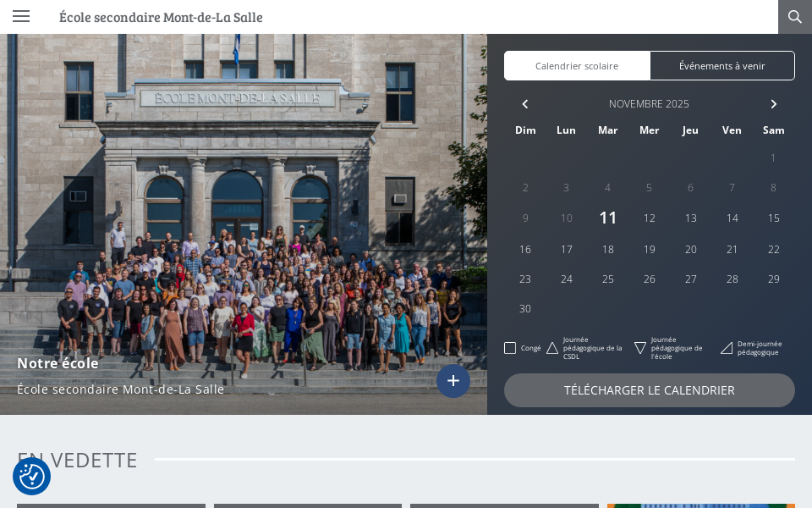The width and height of the screenshot is (812, 508).
Task: Go to previous month in calendar
Action: click(525, 104)
